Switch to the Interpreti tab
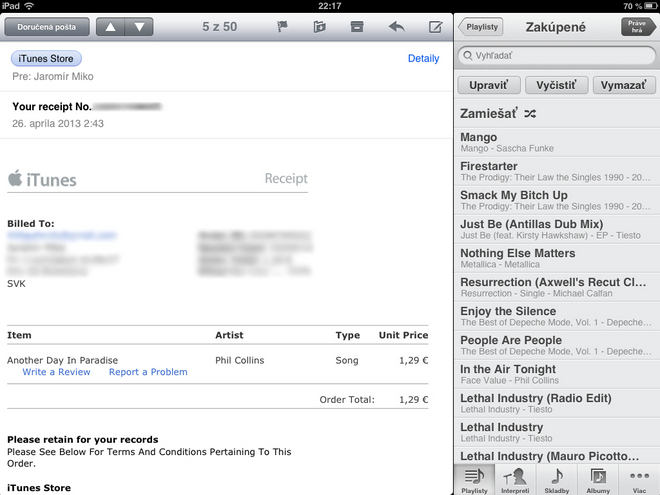Image resolution: width=660 pixels, height=495 pixels. point(515,480)
